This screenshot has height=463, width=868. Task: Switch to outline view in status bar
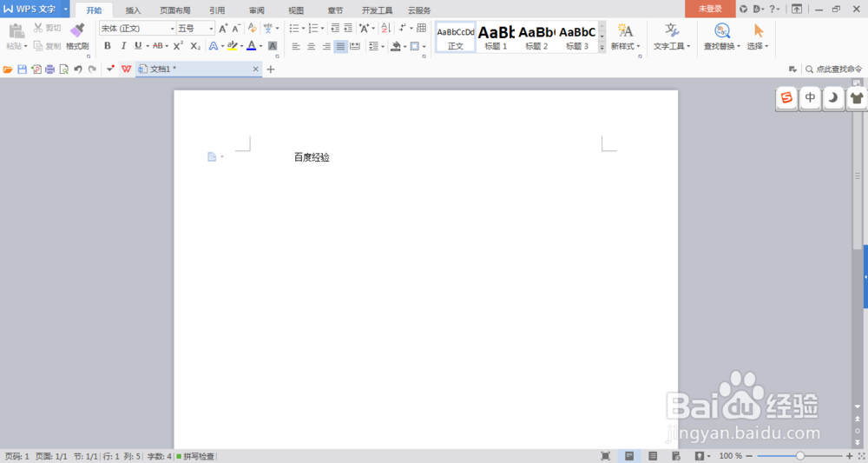(x=653, y=456)
